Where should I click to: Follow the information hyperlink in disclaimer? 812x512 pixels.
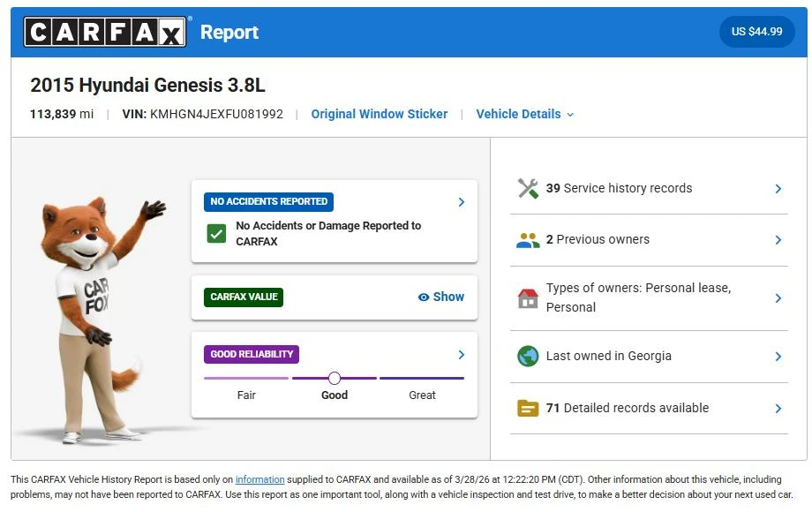pyautogui.click(x=260, y=479)
